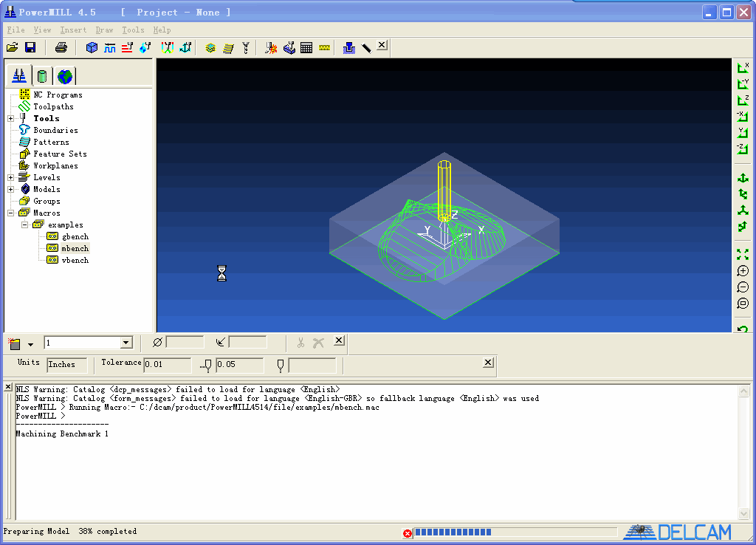
Task: Open the View menu
Action: tap(42, 30)
